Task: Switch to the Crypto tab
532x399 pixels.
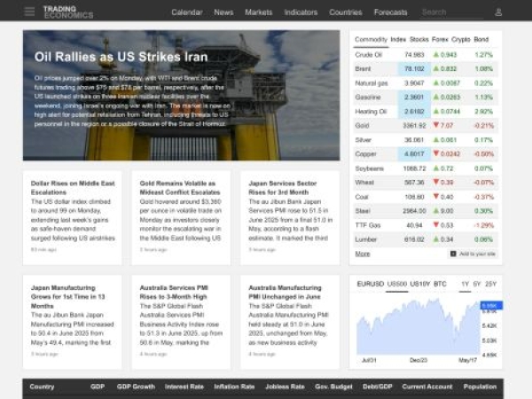Action: click(461, 40)
